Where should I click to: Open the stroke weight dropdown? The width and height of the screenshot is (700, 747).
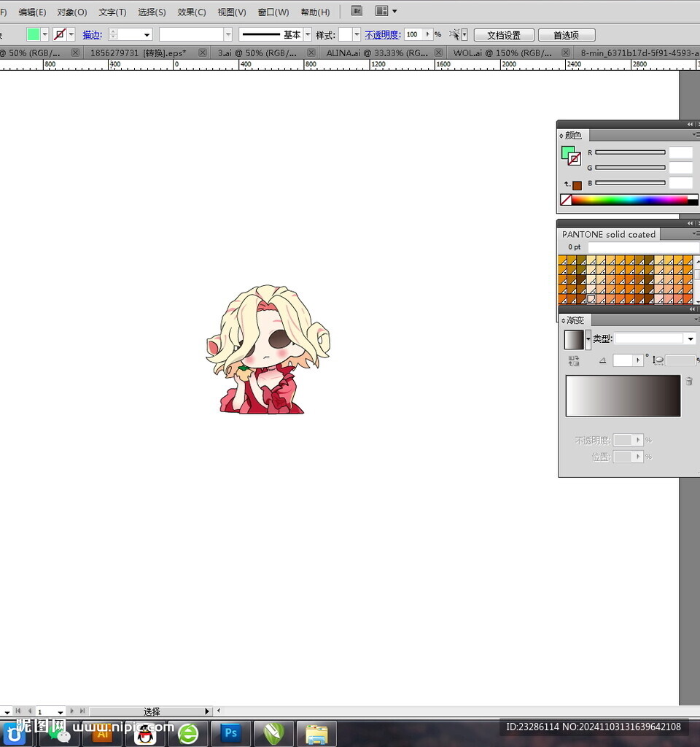click(x=147, y=35)
